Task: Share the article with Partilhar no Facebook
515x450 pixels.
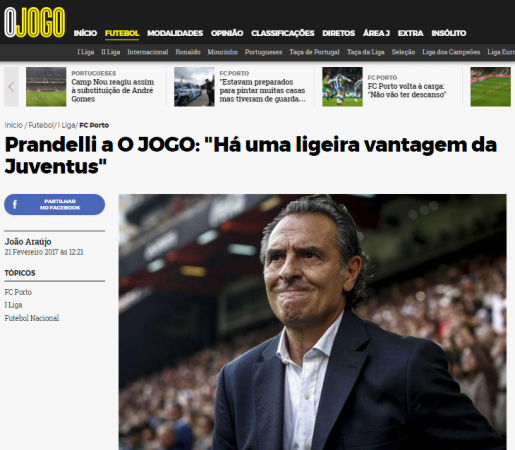Action: pos(54,204)
